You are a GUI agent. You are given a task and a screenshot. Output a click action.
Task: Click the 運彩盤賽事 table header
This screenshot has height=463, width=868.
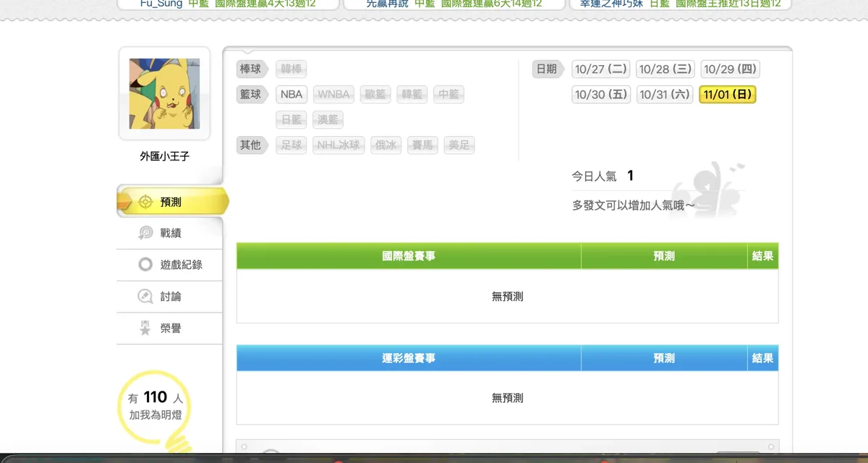409,358
